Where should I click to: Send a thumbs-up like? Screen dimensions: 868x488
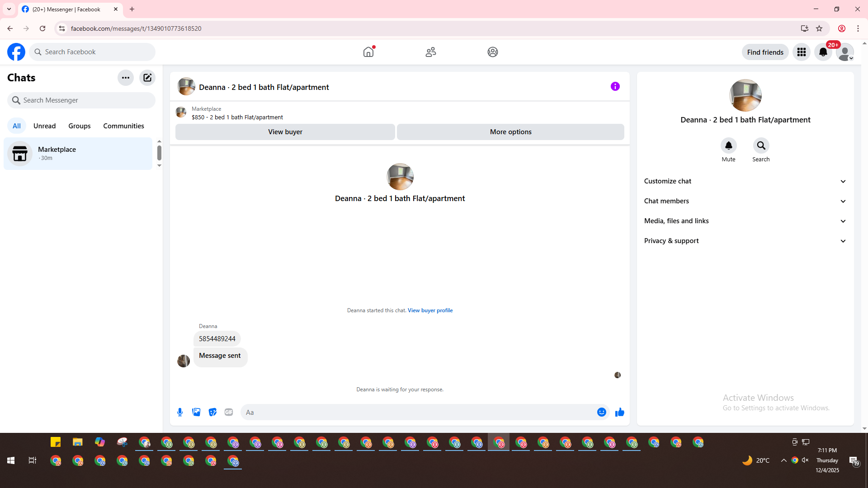pyautogui.click(x=619, y=412)
